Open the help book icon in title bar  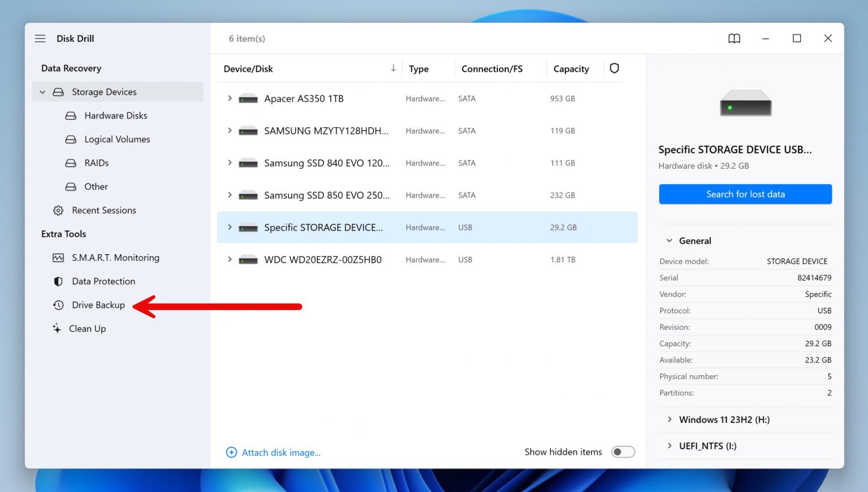734,38
